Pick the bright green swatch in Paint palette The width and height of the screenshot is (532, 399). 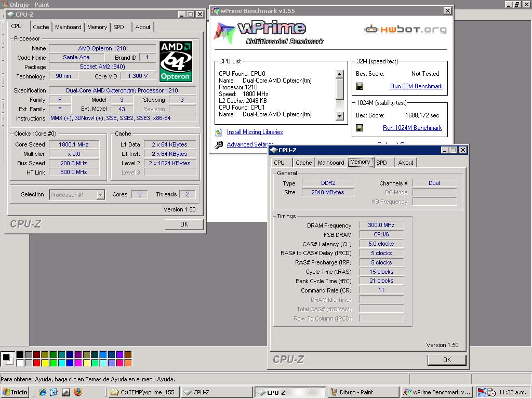tap(54, 363)
